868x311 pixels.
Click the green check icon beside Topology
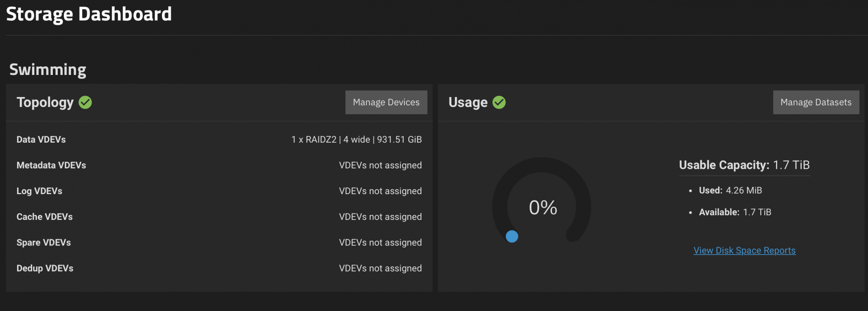click(85, 102)
